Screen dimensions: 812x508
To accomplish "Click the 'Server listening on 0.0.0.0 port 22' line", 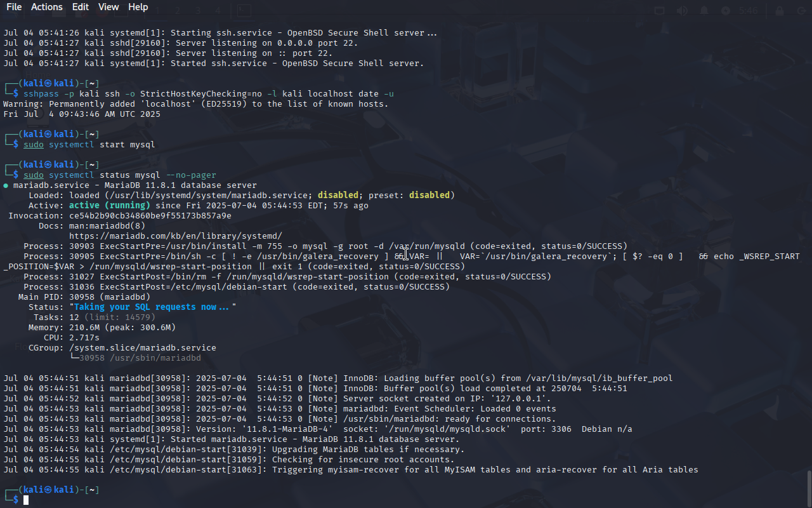I will click(181, 43).
